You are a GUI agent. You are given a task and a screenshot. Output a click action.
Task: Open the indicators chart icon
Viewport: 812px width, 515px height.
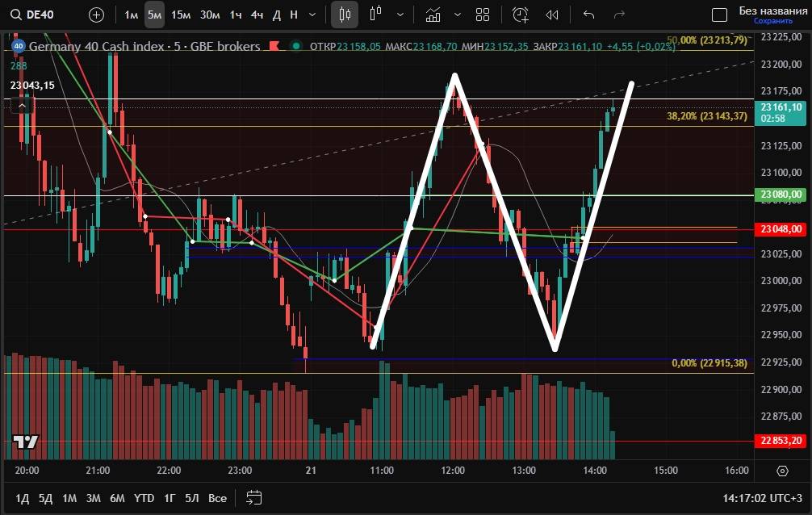[x=433, y=15]
